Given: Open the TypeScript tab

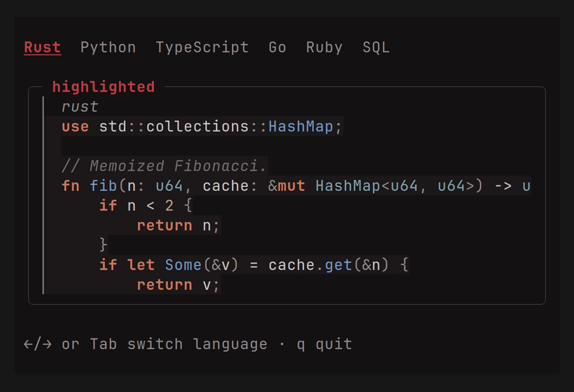Looking at the screenshot, I should point(202,47).
